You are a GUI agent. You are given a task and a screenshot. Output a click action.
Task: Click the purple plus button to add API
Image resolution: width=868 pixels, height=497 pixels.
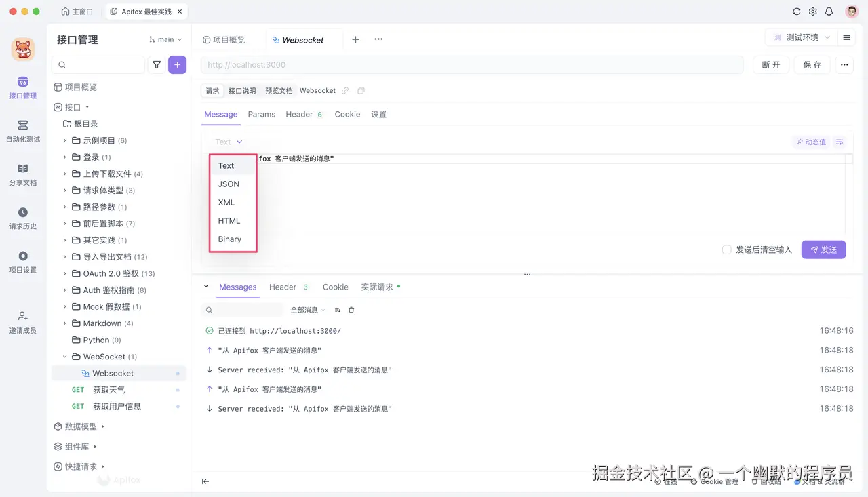pos(177,64)
